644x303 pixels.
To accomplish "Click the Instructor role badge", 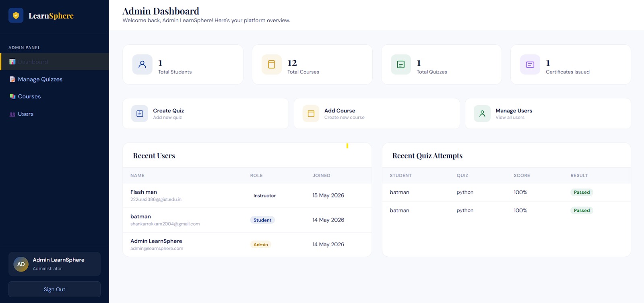I will 264,195.
